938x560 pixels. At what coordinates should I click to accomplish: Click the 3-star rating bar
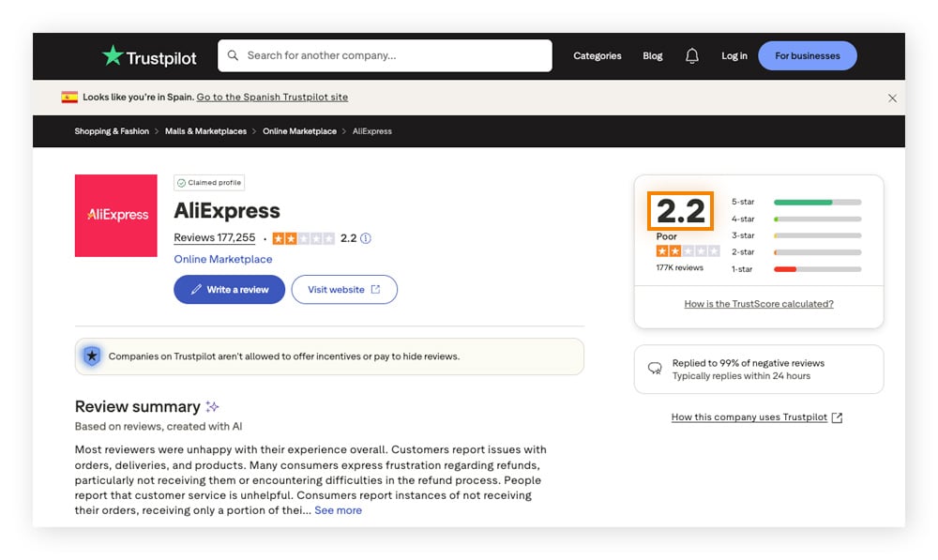click(x=815, y=235)
